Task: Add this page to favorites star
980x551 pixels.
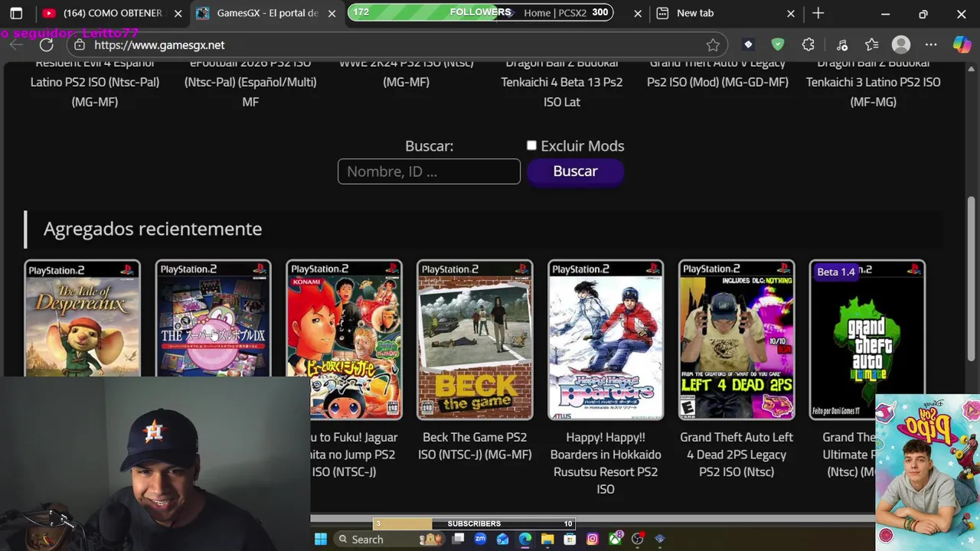Action: click(713, 45)
